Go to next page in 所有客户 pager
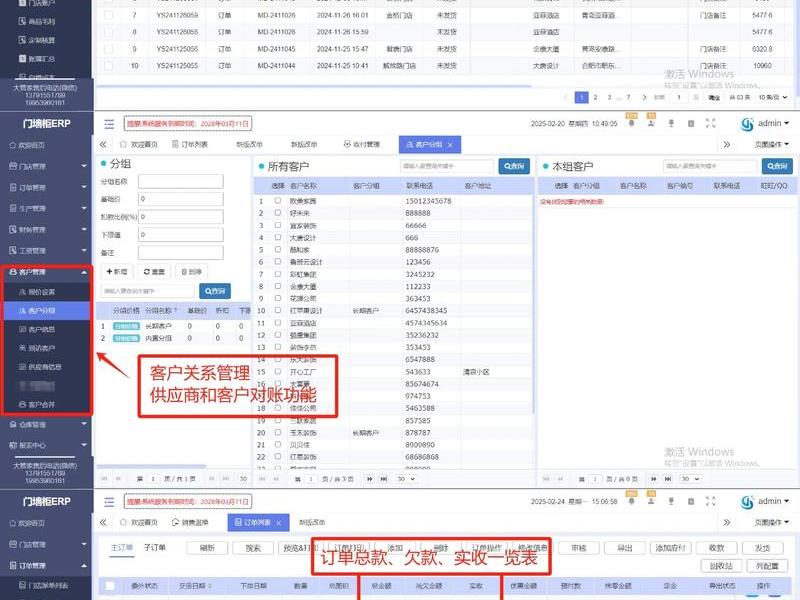The width and height of the screenshot is (800, 600). [x=369, y=479]
